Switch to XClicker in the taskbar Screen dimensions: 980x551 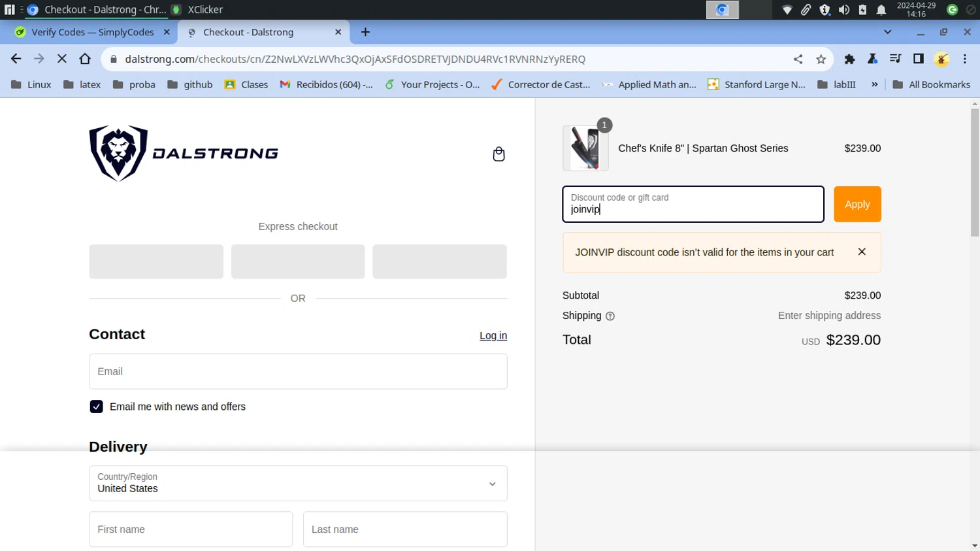pyautogui.click(x=197, y=10)
